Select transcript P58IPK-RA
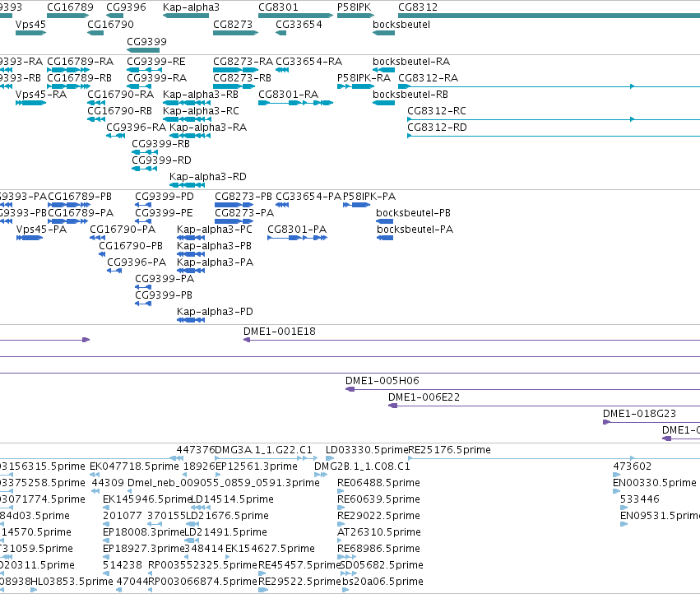Screen dimensions: 700x594 tap(364, 77)
